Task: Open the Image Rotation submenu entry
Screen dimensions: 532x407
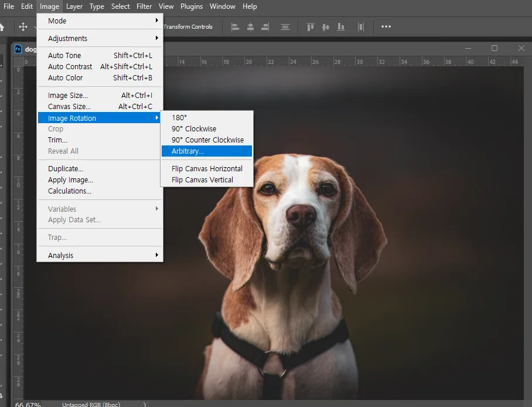Action: click(x=99, y=118)
